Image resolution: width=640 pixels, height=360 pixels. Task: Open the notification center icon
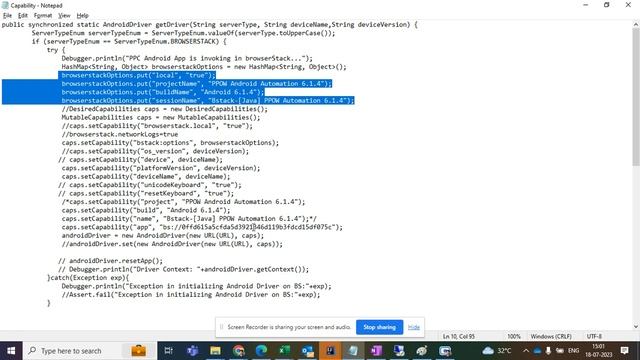(624, 351)
